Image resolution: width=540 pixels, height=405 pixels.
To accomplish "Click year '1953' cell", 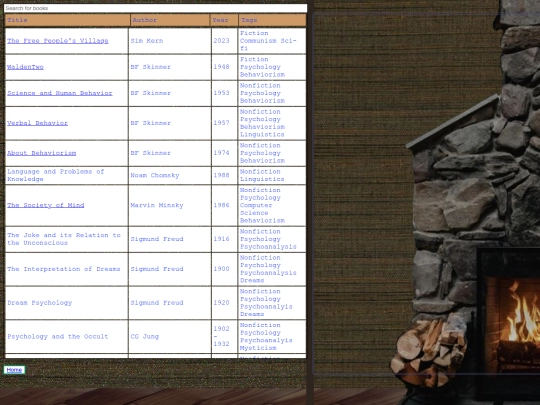I will 225,93.
